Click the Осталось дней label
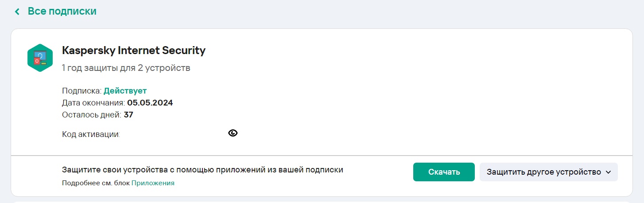This screenshot has height=203, width=644. [x=92, y=115]
